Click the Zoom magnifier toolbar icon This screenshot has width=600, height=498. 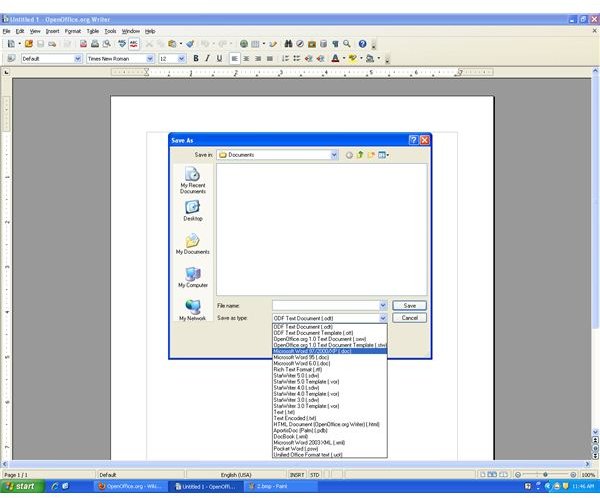click(347, 44)
